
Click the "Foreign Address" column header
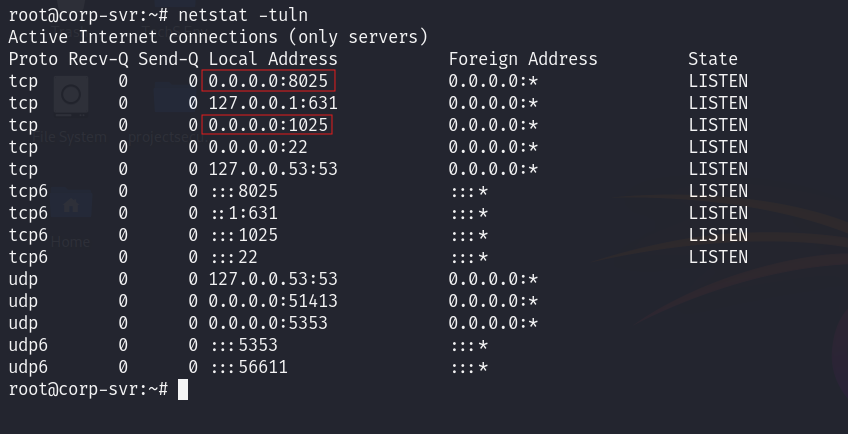click(522, 59)
